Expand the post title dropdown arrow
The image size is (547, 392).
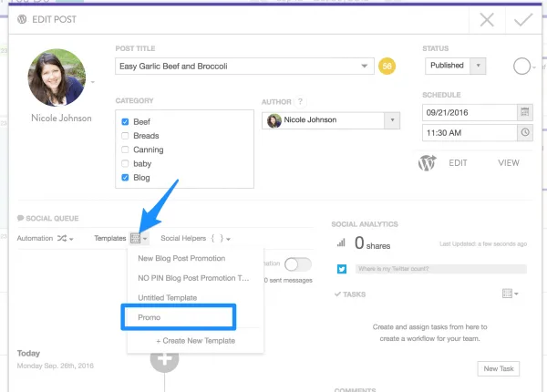pyautogui.click(x=364, y=66)
